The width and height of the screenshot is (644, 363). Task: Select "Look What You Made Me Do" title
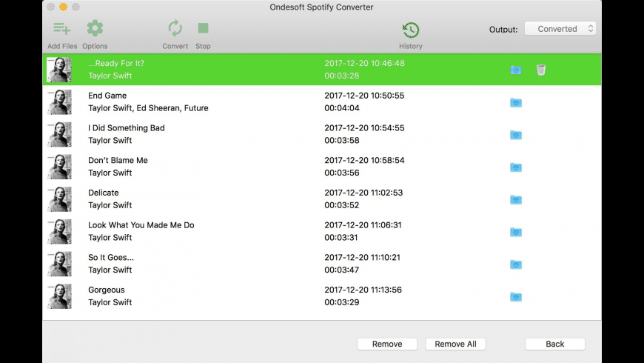pyautogui.click(x=141, y=225)
